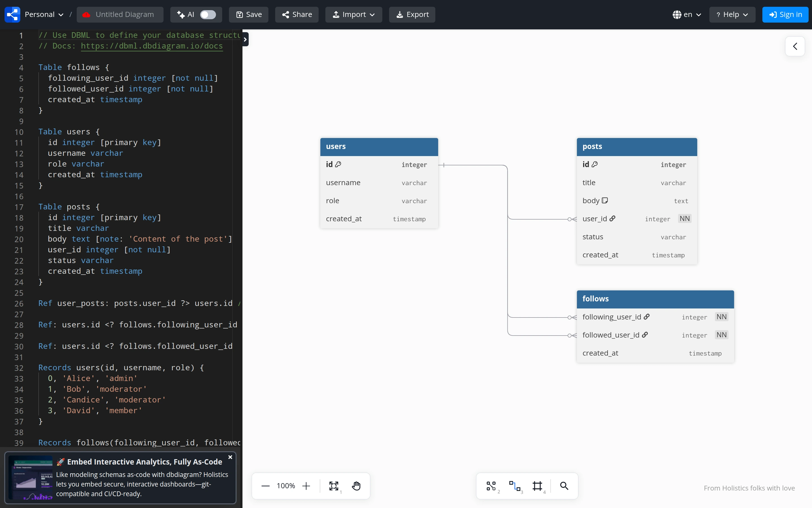Open the Personal workspace dropdown
Screen dimensions: 812x508
coord(44,14)
